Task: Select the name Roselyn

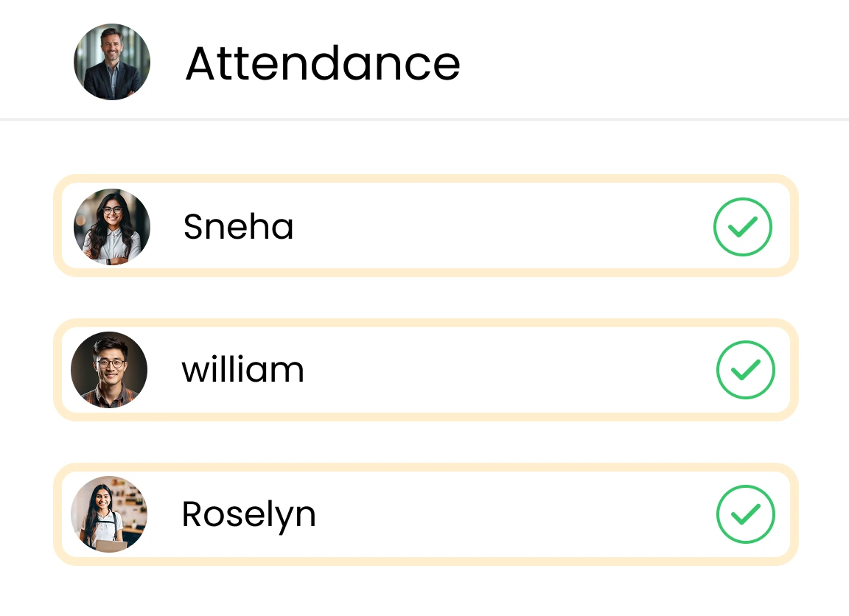Action: tap(248, 515)
